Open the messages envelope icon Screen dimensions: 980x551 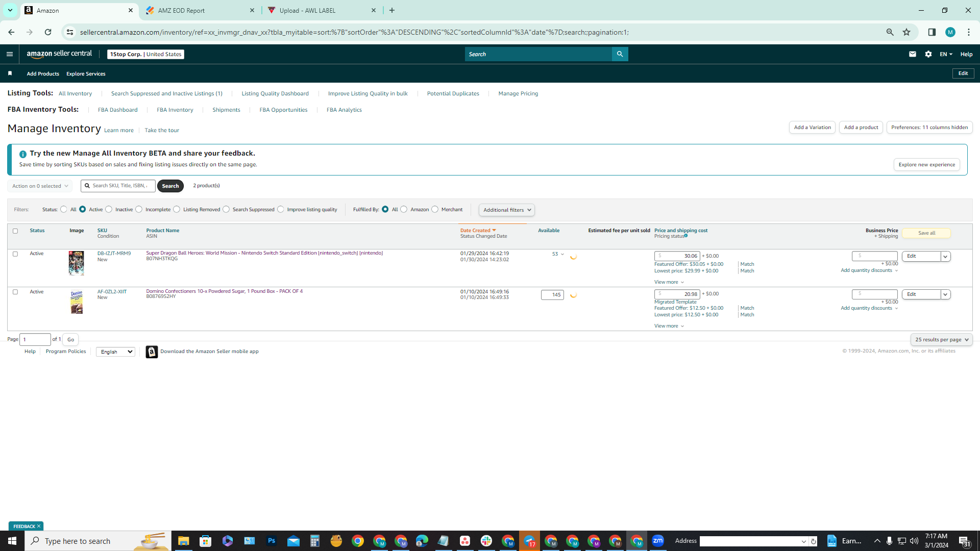coord(913,54)
